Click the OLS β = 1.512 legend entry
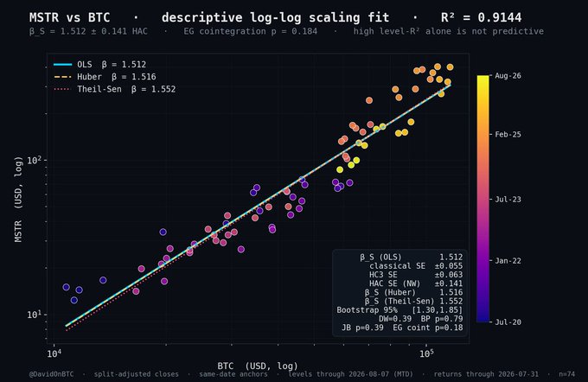This screenshot has width=588, height=382. [x=99, y=65]
